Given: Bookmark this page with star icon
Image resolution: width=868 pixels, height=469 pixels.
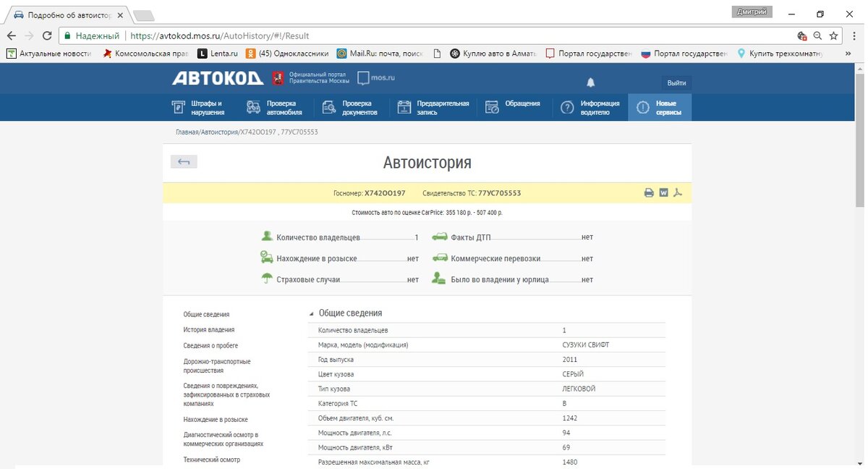Looking at the screenshot, I should pyautogui.click(x=833, y=35).
